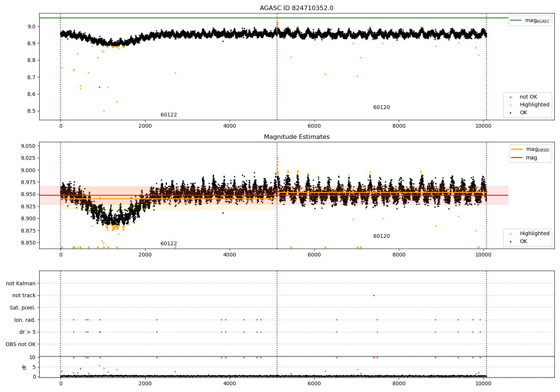Click the 'AGASC ID 824710352.0' title
560x392 pixels.
[x=296, y=8]
